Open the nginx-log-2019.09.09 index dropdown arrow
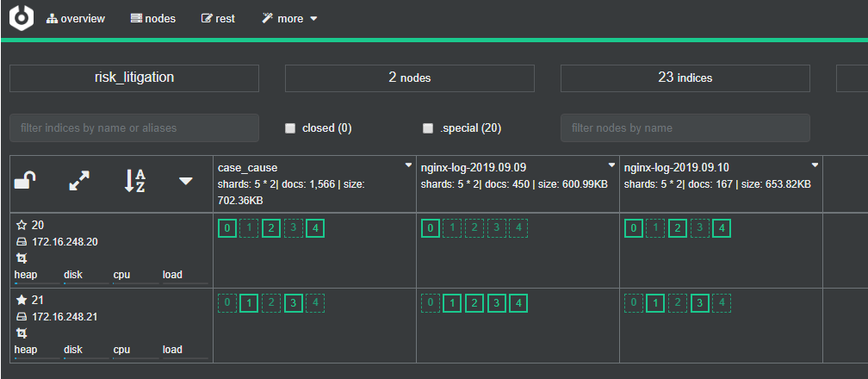This screenshot has height=379, width=868. tap(611, 165)
